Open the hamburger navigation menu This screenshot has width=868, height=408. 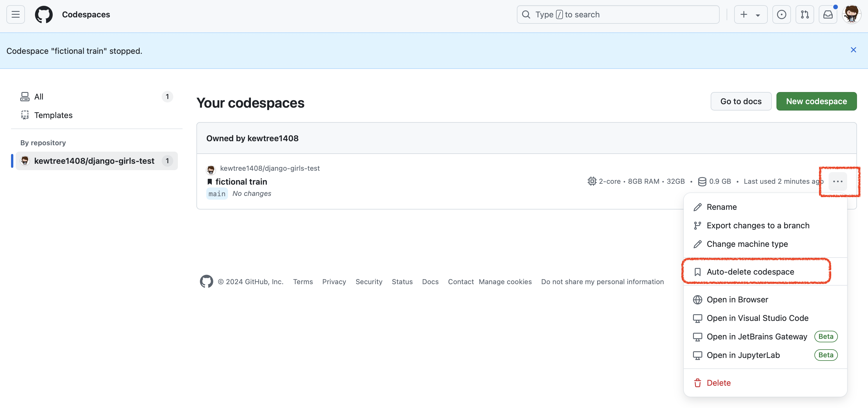[x=16, y=14]
